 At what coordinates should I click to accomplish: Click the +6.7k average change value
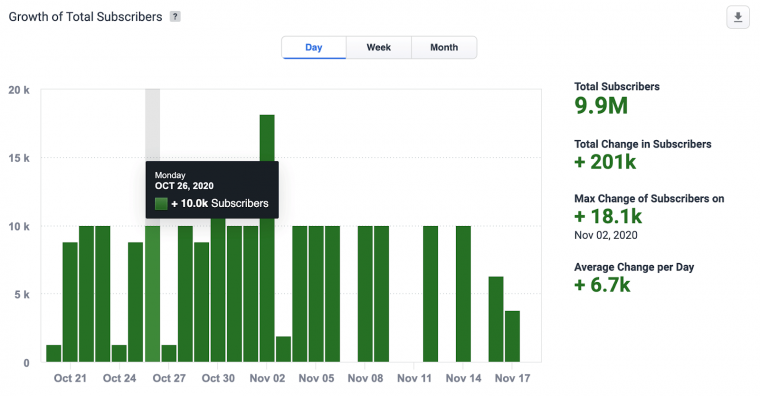602,285
